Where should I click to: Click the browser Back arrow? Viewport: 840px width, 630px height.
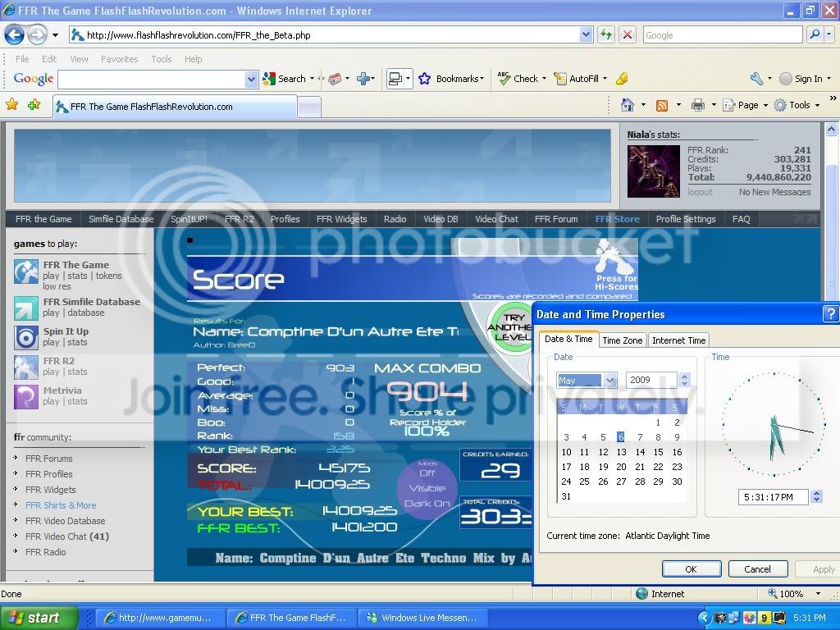[x=15, y=34]
